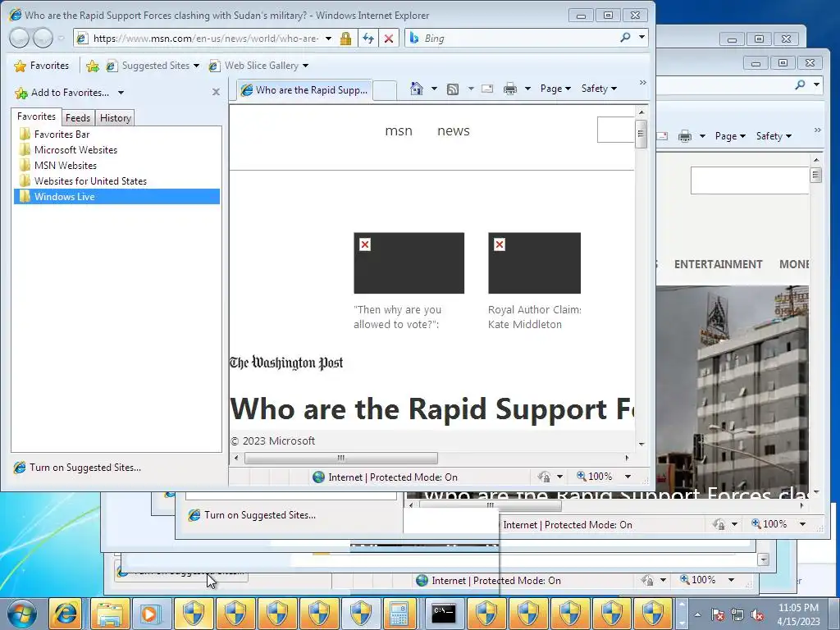Image resolution: width=840 pixels, height=630 pixels.
Task: Expand the command bar overflow chevron
Action: [x=643, y=83]
